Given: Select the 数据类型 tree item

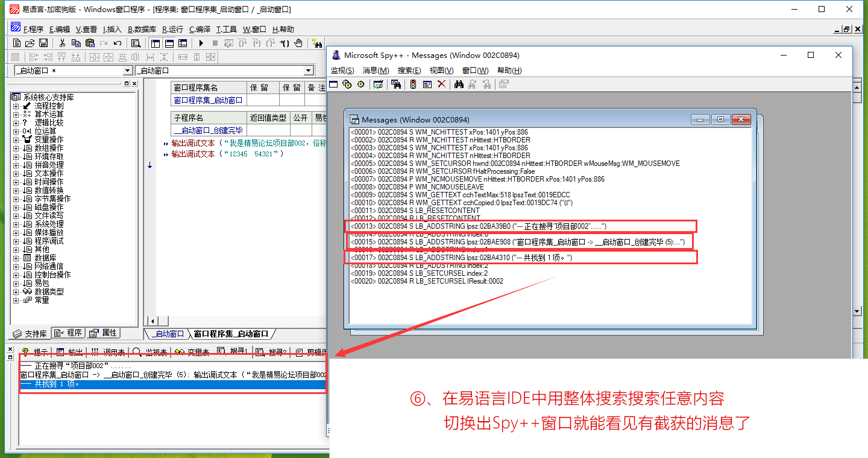Looking at the screenshot, I should click(x=48, y=291).
